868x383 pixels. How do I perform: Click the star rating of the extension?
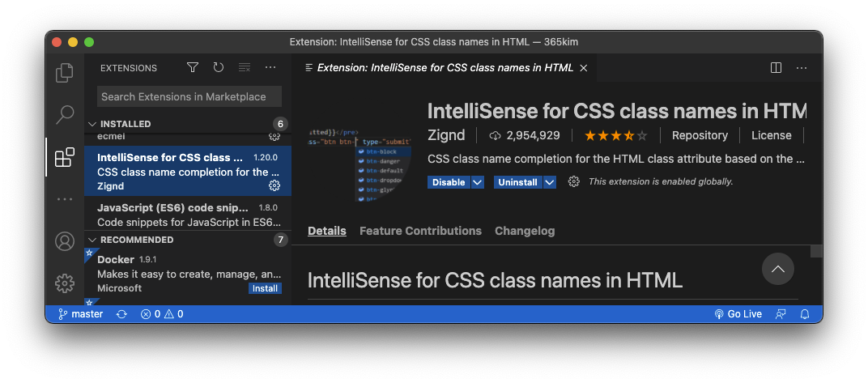(615, 135)
